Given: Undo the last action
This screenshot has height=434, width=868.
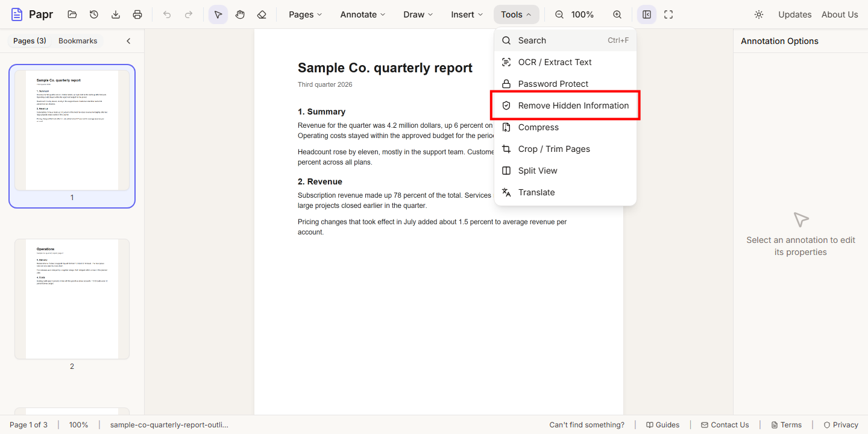Looking at the screenshot, I should pos(167,14).
